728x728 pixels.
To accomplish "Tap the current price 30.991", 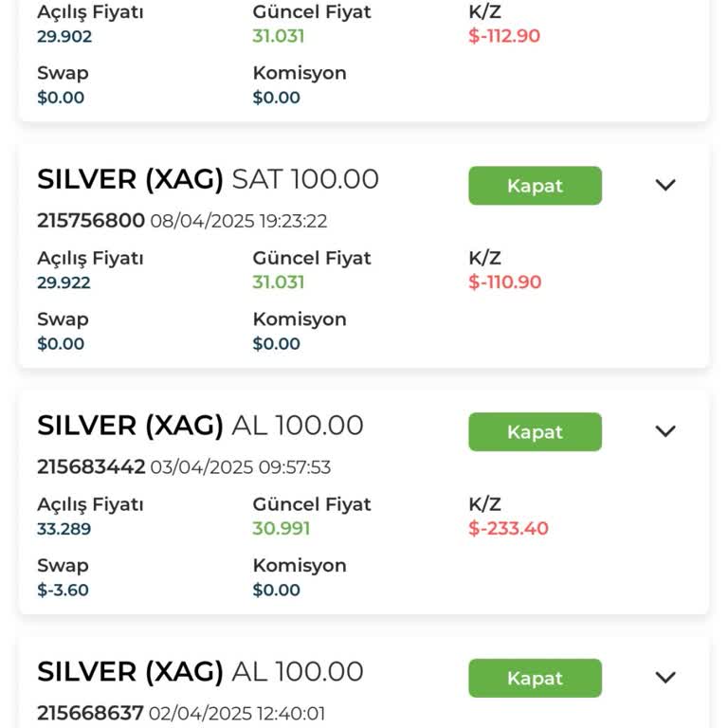I will point(281,529).
